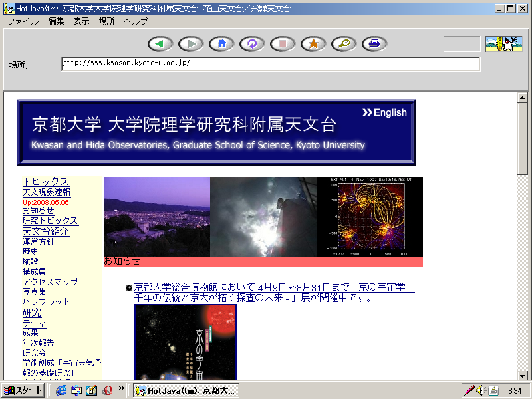Open the パンフレット link
This screenshot has width=532, height=399.
pos(47,302)
